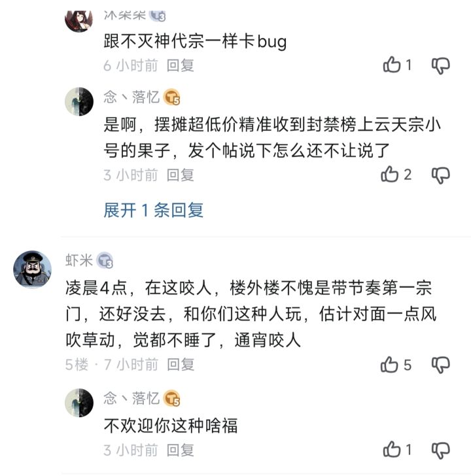
Task: Open 虾米's profile avatar
Action: tap(32, 269)
